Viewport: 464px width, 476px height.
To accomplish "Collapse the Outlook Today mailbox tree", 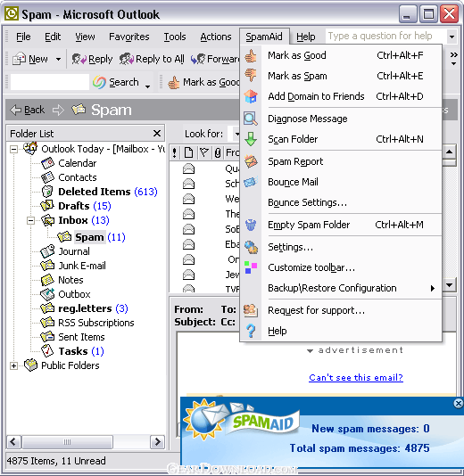I will pyautogui.click(x=13, y=149).
